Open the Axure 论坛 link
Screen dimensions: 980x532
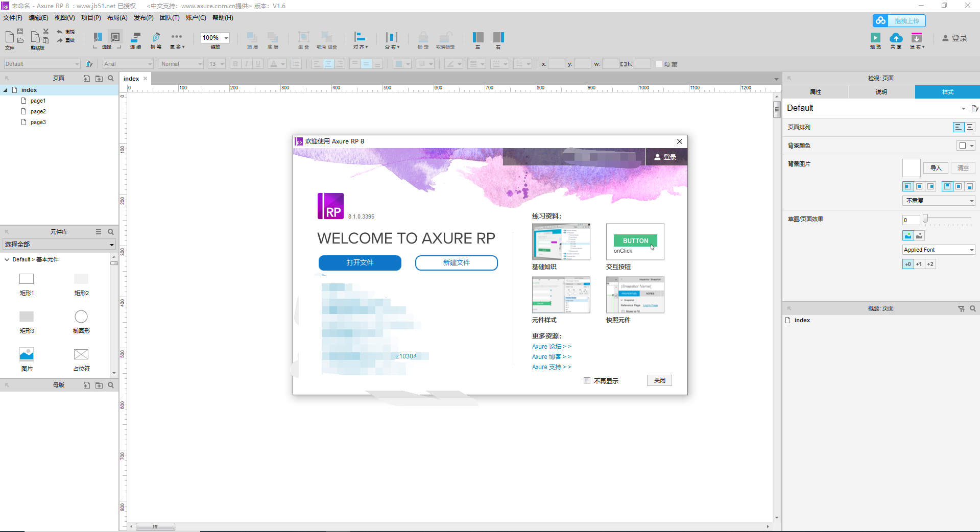[x=552, y=346]
